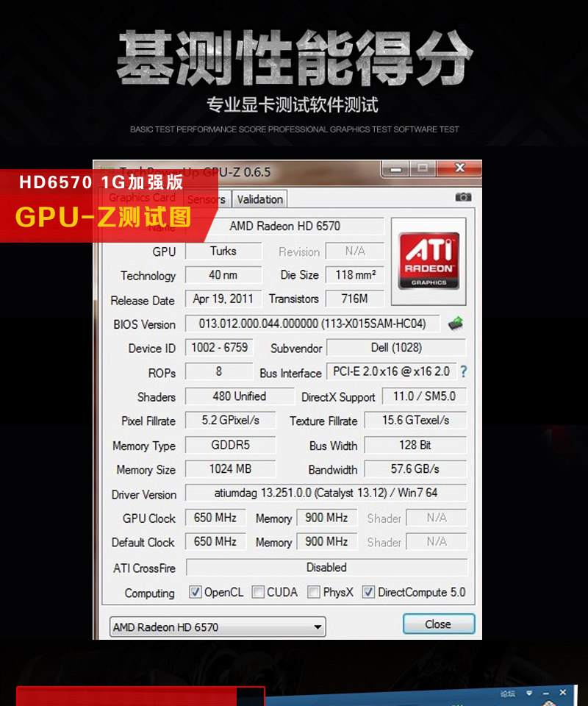
Task: Click the Default Clock row Shader N/A value
Action: click(437, 541)
